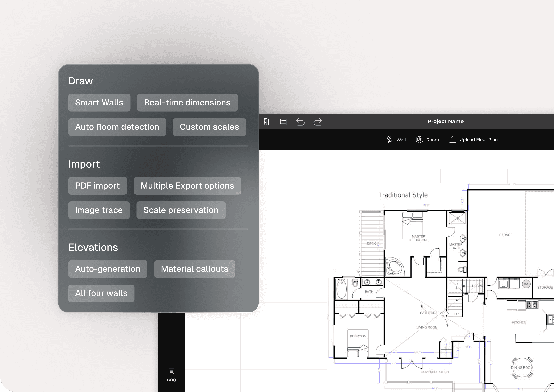Click the Auto-generation chip
The width and height of the screenshot is (554, 392).
(x=108, y=269)
